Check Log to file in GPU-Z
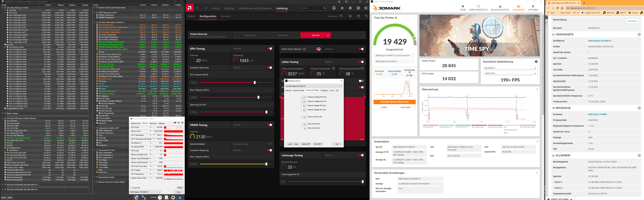The image size is (644, 200). coord(132,188)
